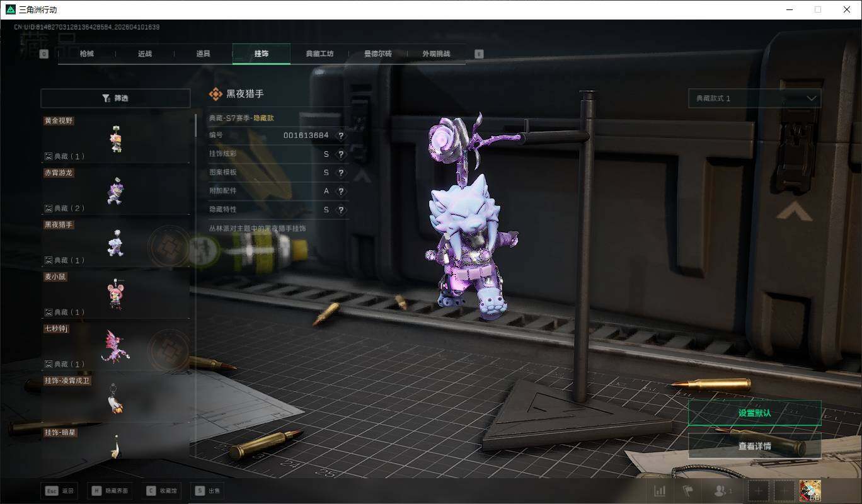The image size is (862, 504).
Task: Click the help icon next to 编号
Action: pyautogui.click(x=341, y=135)
